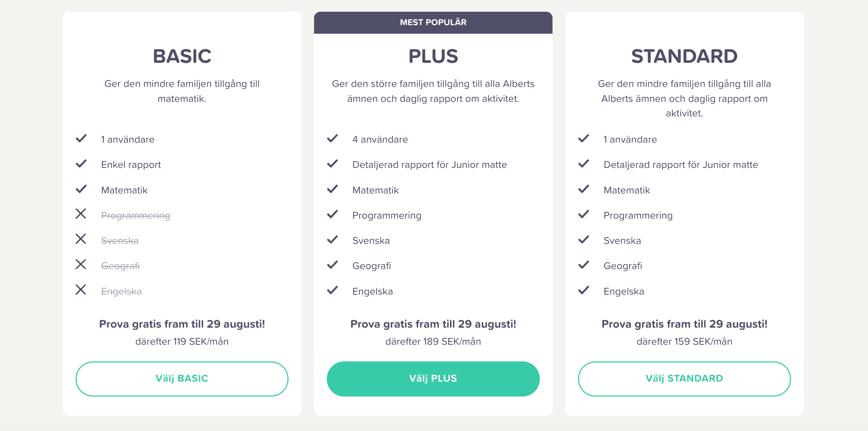The height and width of the screenshot is (431, 868).
Task: Click the checkmark next to Engelska in PLUS
Action: [333, 290]
